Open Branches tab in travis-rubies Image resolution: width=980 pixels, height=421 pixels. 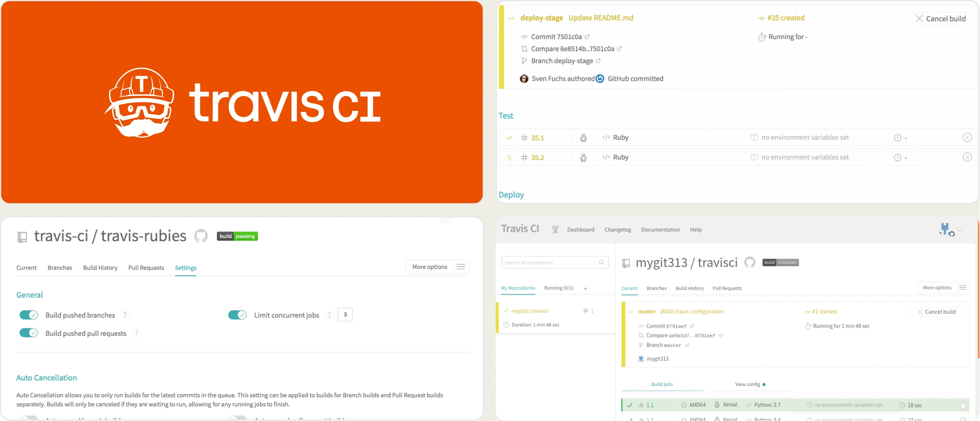tap(60, 268)
